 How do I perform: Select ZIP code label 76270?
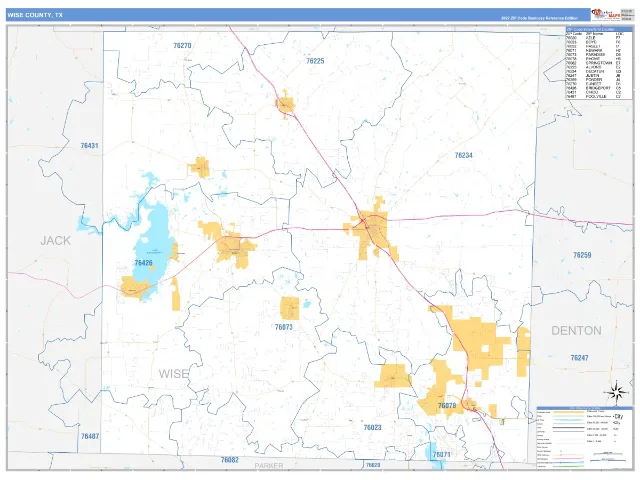pos(182,46)
